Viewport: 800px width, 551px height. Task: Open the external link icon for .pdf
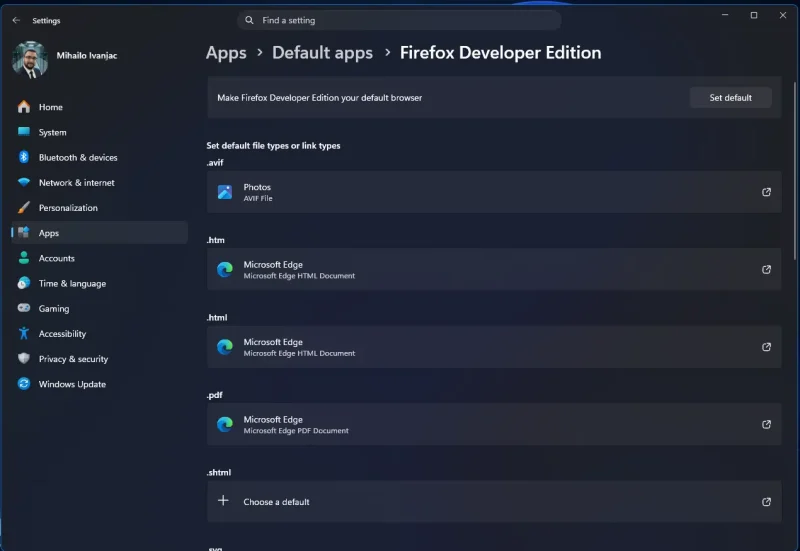pyautogui.click(x=766, y=424)
